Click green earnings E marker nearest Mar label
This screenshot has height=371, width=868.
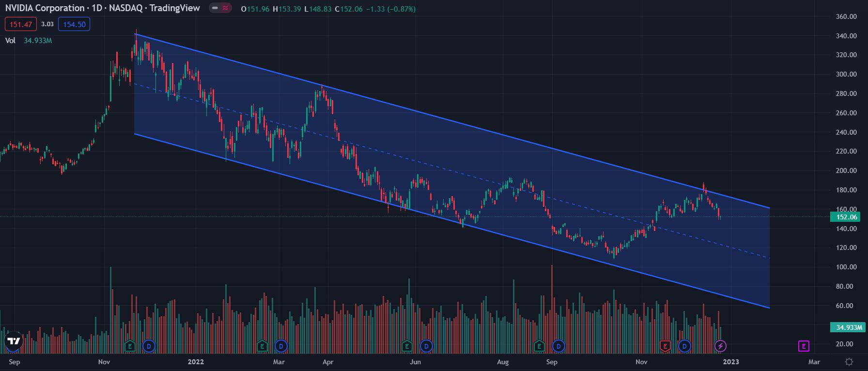click(262, 346)
